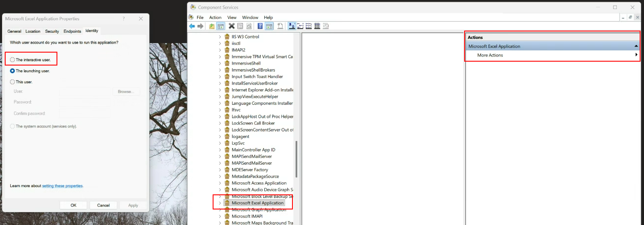Screen dimensions: 644x225
Task: Expand the MainController App ID node
Action: 220,150
